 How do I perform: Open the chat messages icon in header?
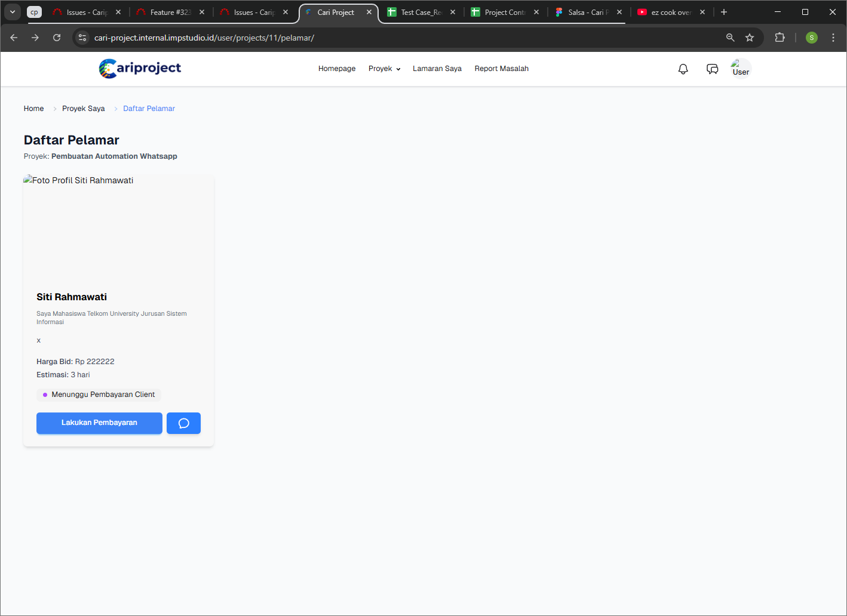tap(712, 69)
